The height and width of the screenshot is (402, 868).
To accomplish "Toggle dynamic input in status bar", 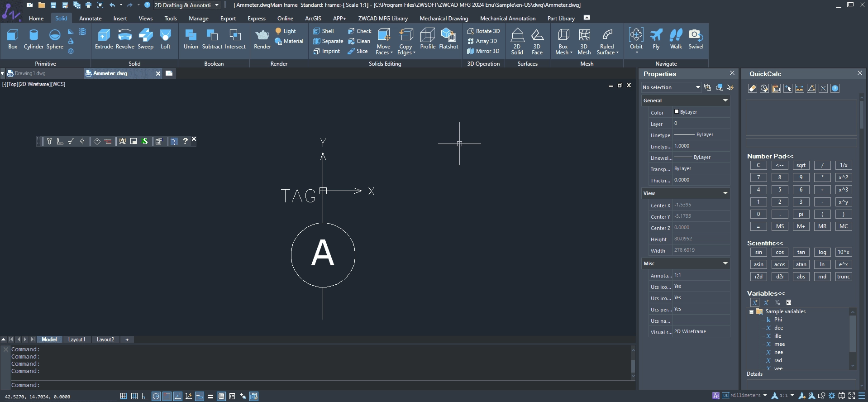I will (x=199, y=396).
